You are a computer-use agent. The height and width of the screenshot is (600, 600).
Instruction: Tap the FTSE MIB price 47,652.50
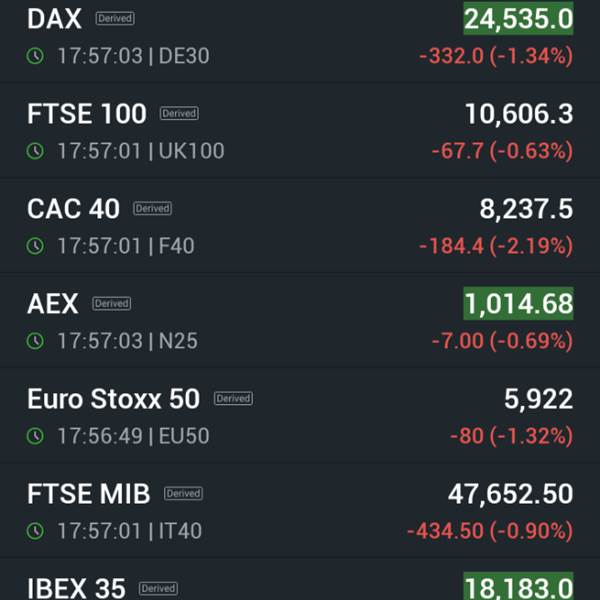509,493
